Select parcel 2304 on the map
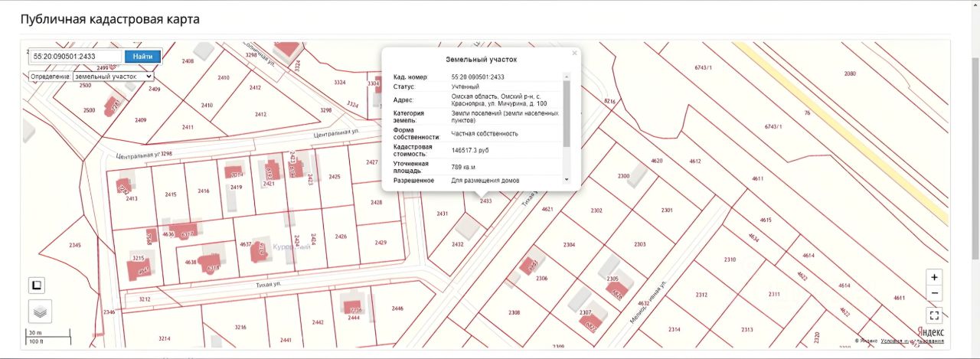The height and width of the screenshot is (359, 980). [x=569, y=244]
